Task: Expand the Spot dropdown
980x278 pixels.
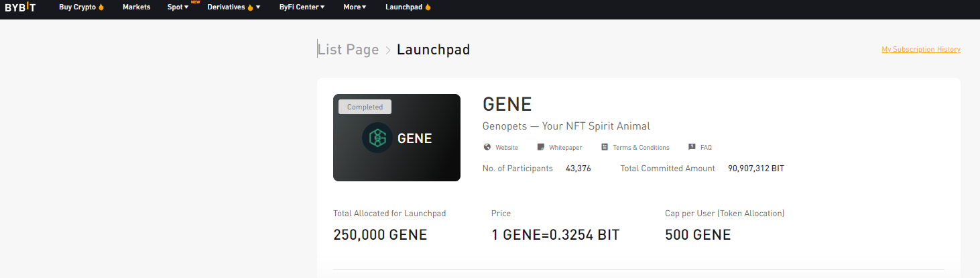Action: pos(178,7)
